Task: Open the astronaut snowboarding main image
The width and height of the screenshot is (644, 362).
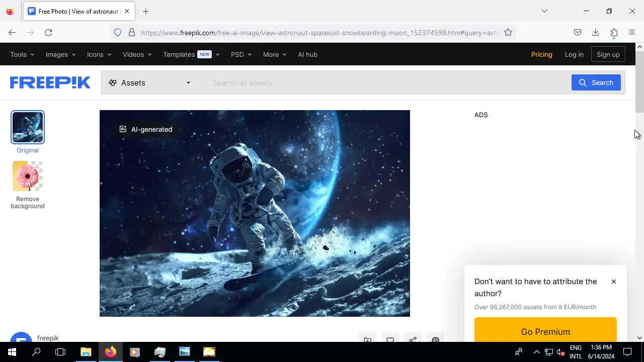Action: [x=255, y=213]
